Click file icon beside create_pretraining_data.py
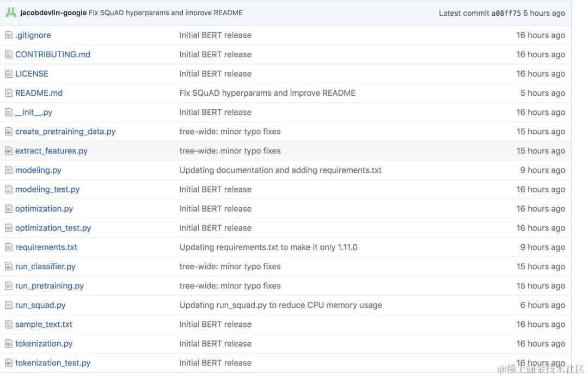 [x=9, y=132]
